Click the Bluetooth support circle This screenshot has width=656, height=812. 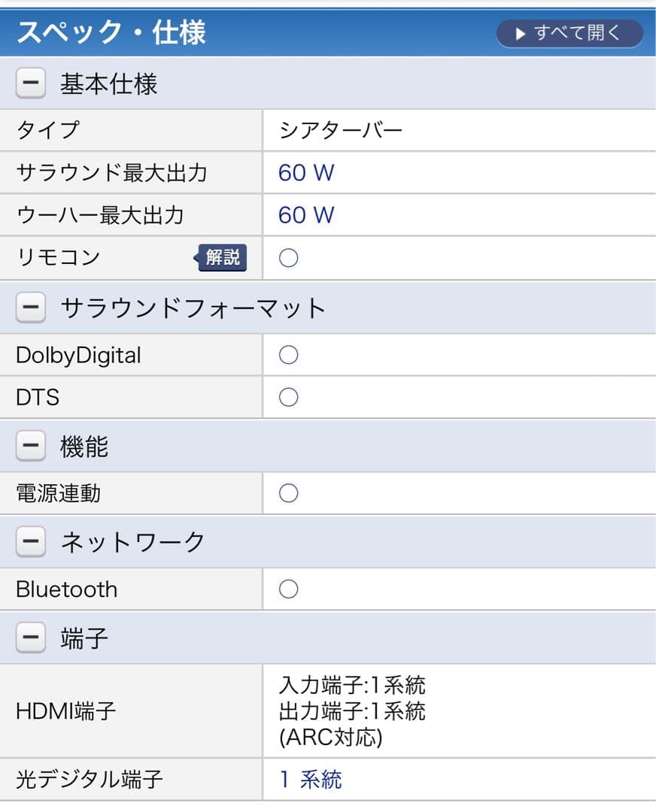point(288,589)
